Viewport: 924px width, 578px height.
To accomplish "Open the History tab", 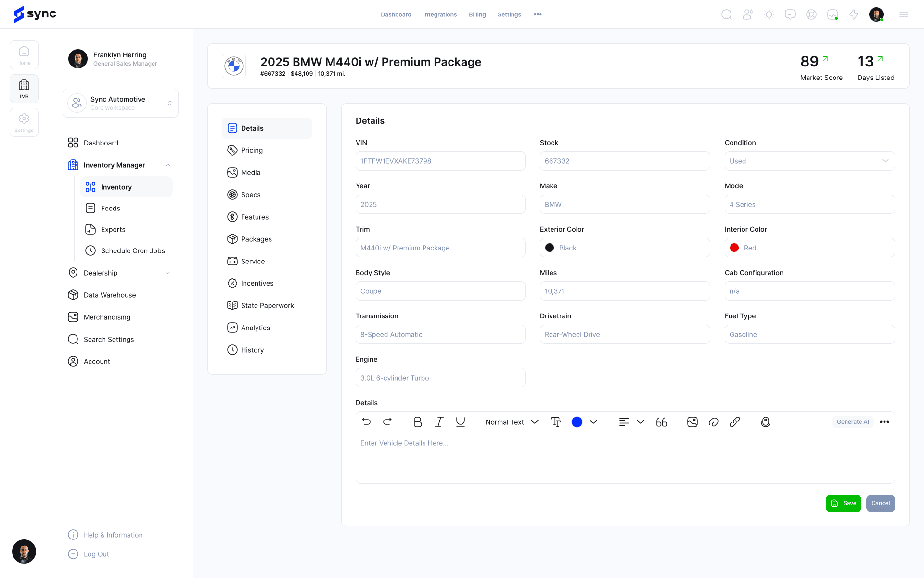I will click(x=267, y=350).
